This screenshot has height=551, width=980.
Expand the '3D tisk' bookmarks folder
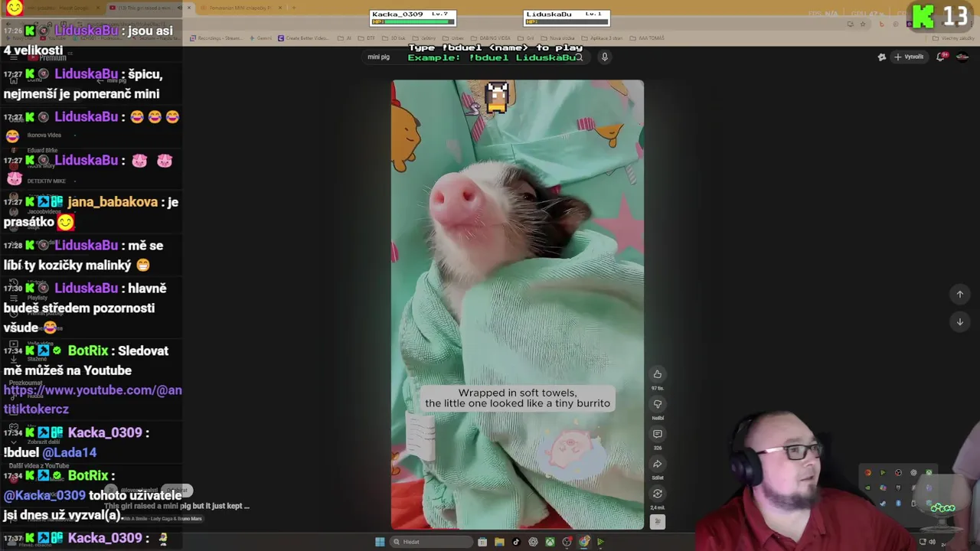tap(394, 38)
